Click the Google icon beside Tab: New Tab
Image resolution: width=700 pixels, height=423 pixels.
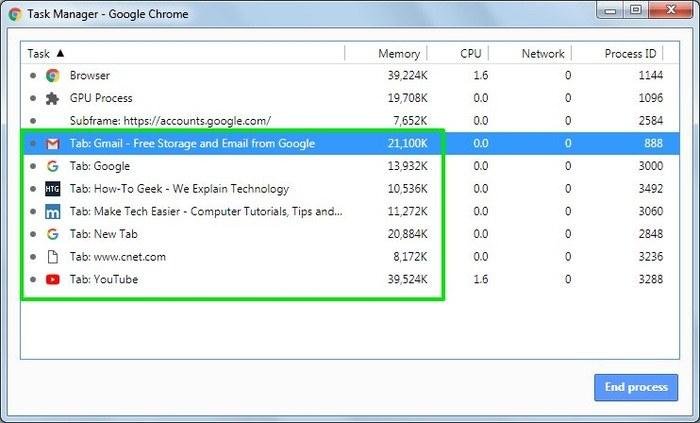(x=53, y=234)
